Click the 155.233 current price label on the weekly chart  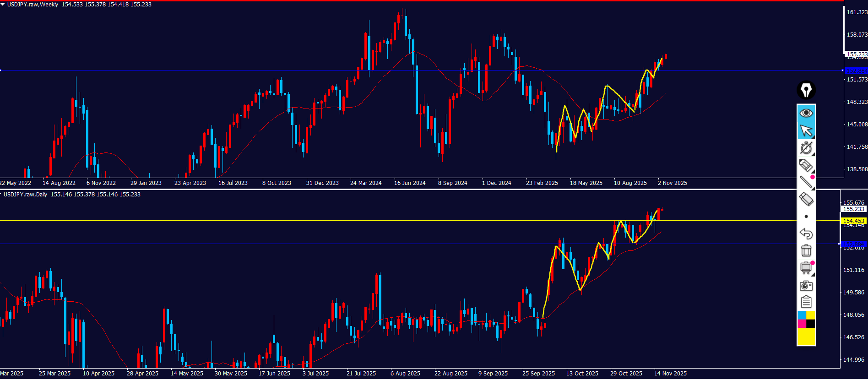click(856, 54)
